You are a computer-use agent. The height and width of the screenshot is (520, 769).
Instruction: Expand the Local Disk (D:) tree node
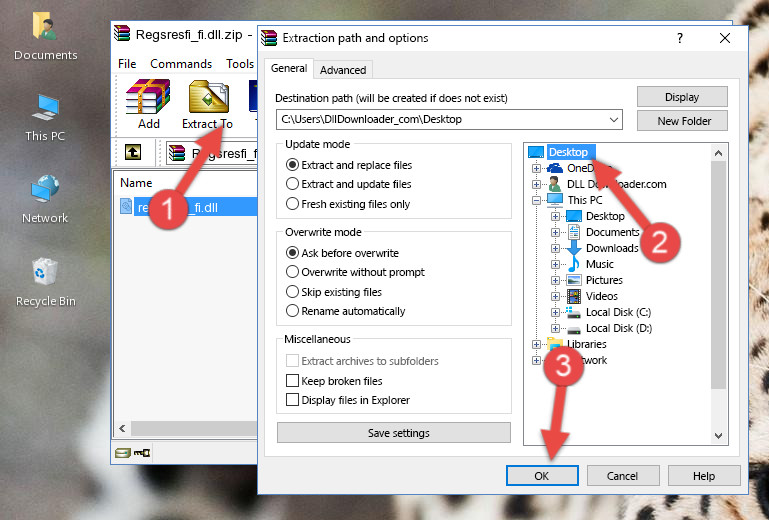555,329
